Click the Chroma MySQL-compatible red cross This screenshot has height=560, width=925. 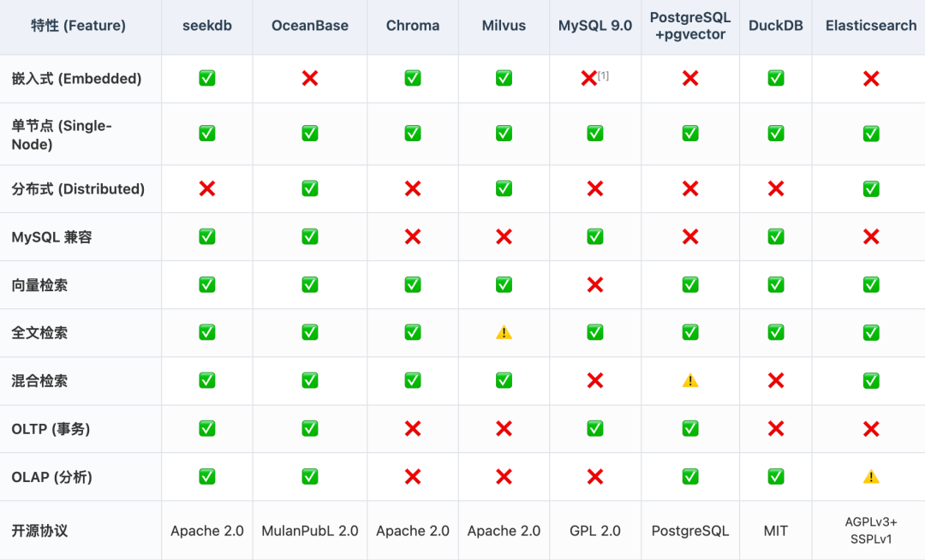coord(412,237)
